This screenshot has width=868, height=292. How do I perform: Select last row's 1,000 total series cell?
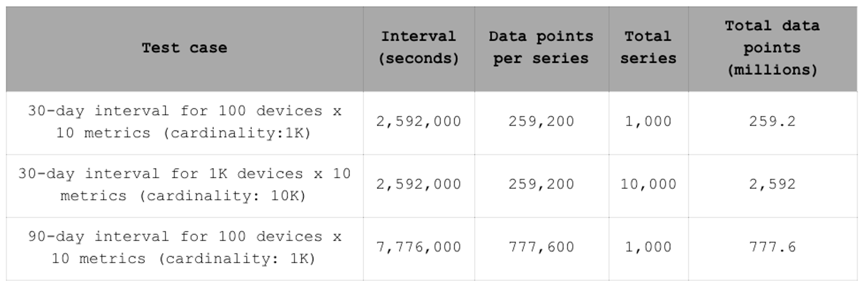[x=648, y=248]
